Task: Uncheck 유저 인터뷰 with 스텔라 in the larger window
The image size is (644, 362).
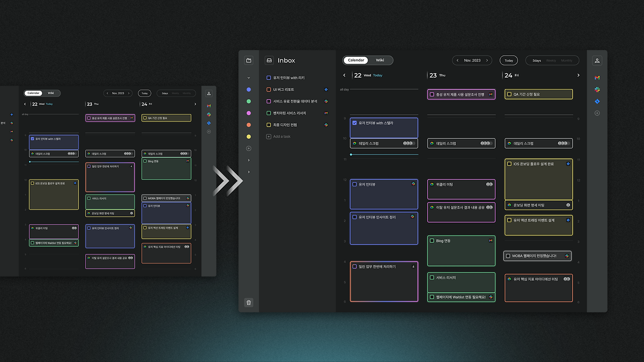Action: tap(355, 123)
